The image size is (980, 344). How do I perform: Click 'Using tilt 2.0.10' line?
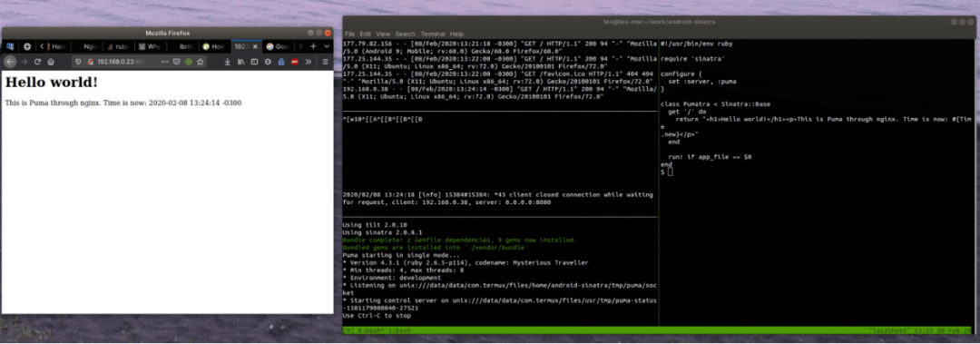pyautogui.click(x=375, y=224)
